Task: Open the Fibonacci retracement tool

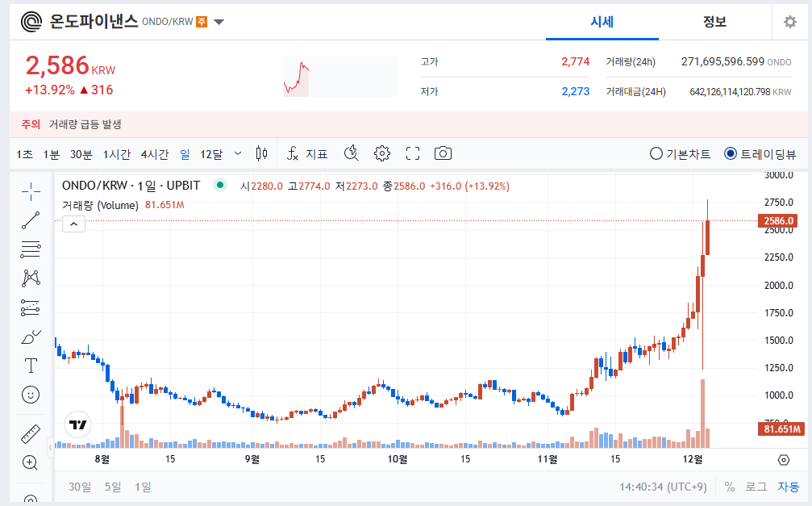Action: 31,249
